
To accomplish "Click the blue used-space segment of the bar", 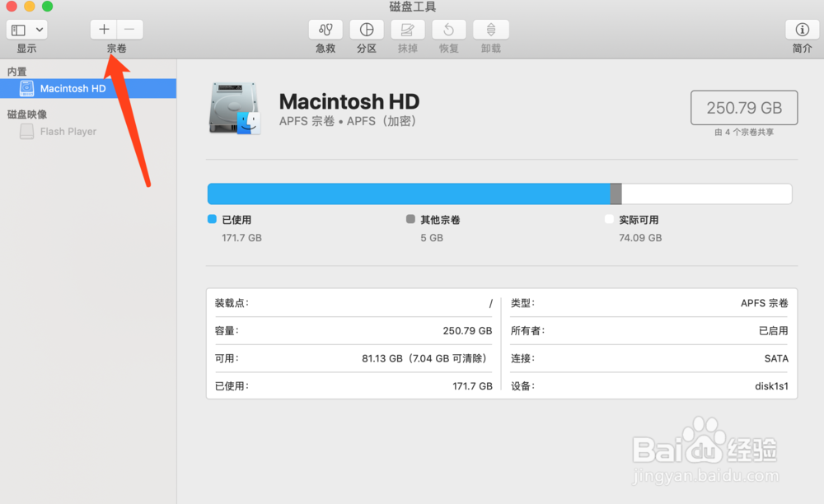I will click(x=409, y=194).
